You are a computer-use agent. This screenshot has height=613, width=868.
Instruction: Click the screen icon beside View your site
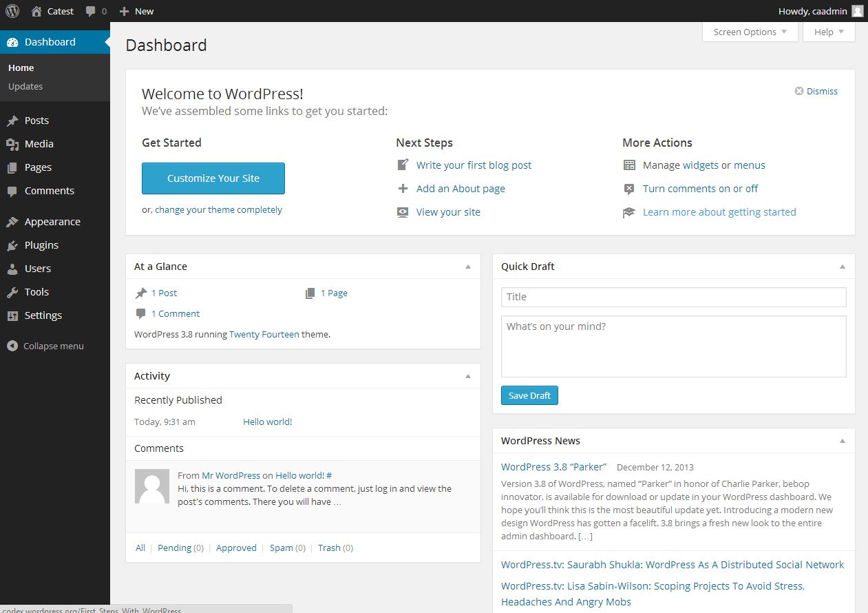403,212
